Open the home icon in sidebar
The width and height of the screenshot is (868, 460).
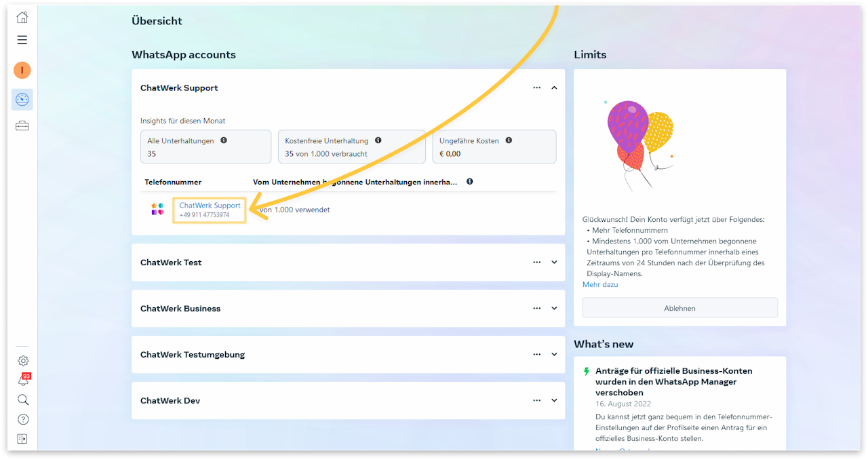point(22,18)
